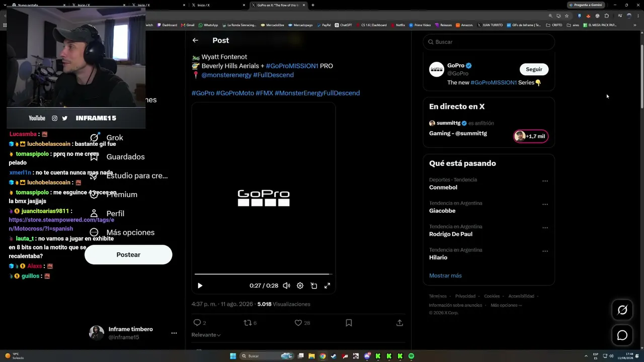Click Mostrar más under trends
This screenshot has width=644, height=362.
(445, 276)
